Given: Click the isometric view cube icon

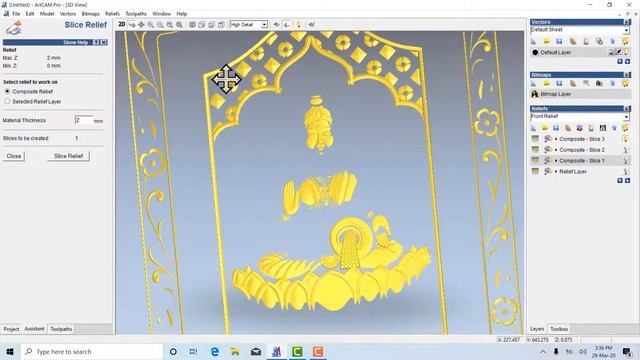Looking at the screenshot, I should pos(192,25).
